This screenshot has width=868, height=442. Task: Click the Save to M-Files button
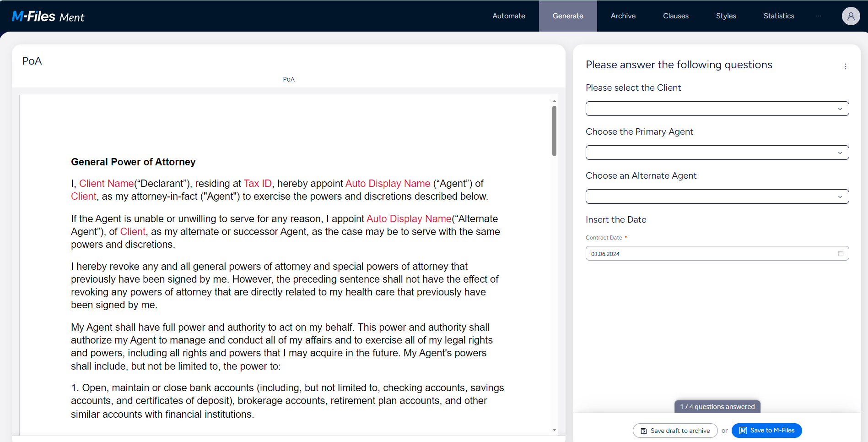[766, 431]
